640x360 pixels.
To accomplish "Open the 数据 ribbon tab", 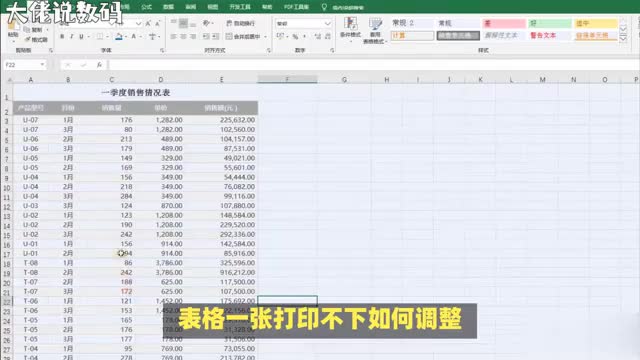I will coord(168,7).
